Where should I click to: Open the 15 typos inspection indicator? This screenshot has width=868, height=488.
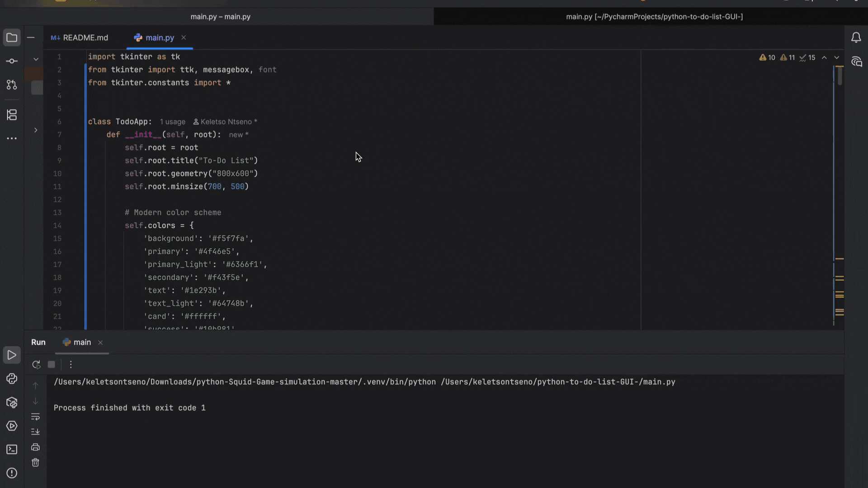[x=807, y=58]
